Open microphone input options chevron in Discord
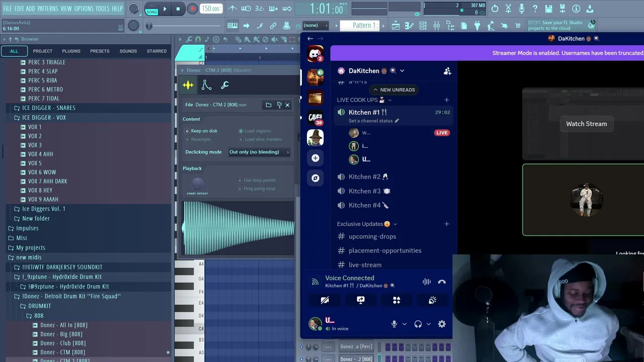Screen dimensions: 644x362 [x=404, y=324]
